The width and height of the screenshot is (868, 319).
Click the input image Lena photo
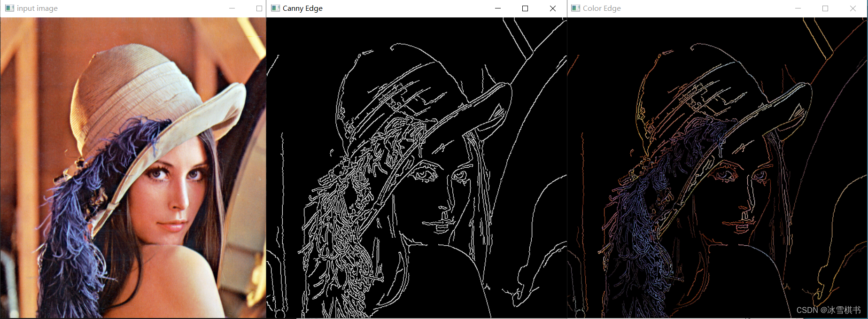[x=133, y=168]
